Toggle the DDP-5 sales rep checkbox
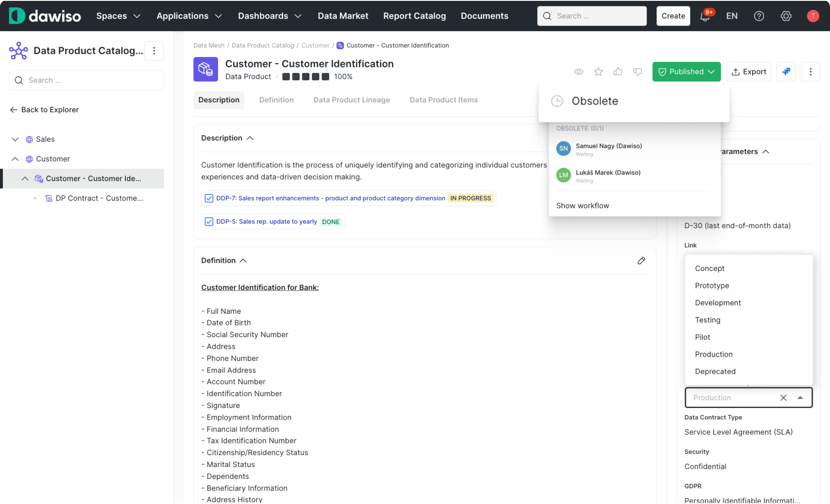Image resolution: width=830 pixels, height=504 pixels. pyautogui.click(x=209, y=222)
